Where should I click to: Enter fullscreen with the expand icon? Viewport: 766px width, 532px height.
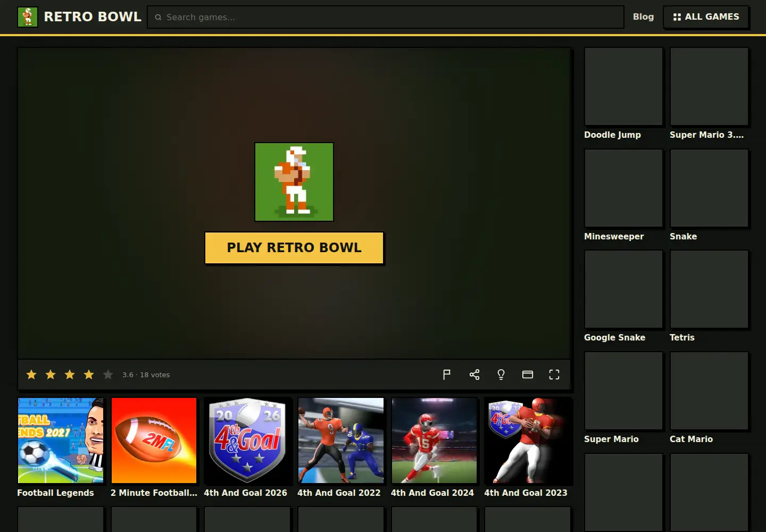(x=554, y=375)
